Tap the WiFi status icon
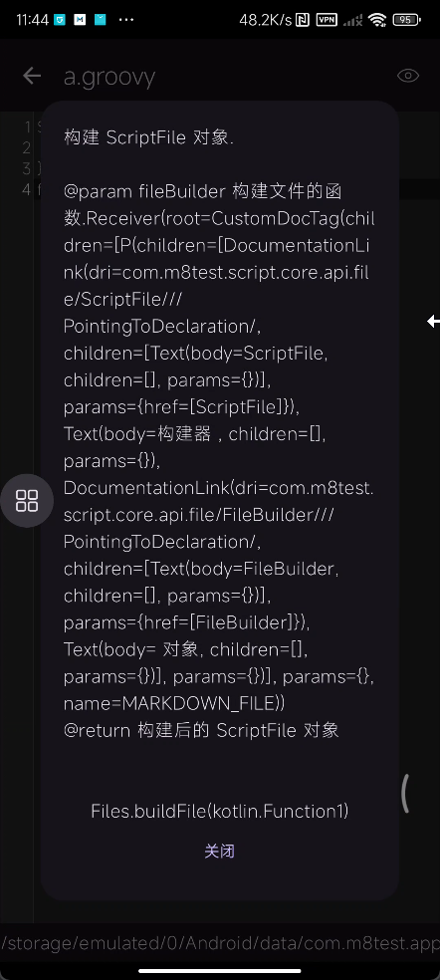440x980 pixels. [377, 20]
